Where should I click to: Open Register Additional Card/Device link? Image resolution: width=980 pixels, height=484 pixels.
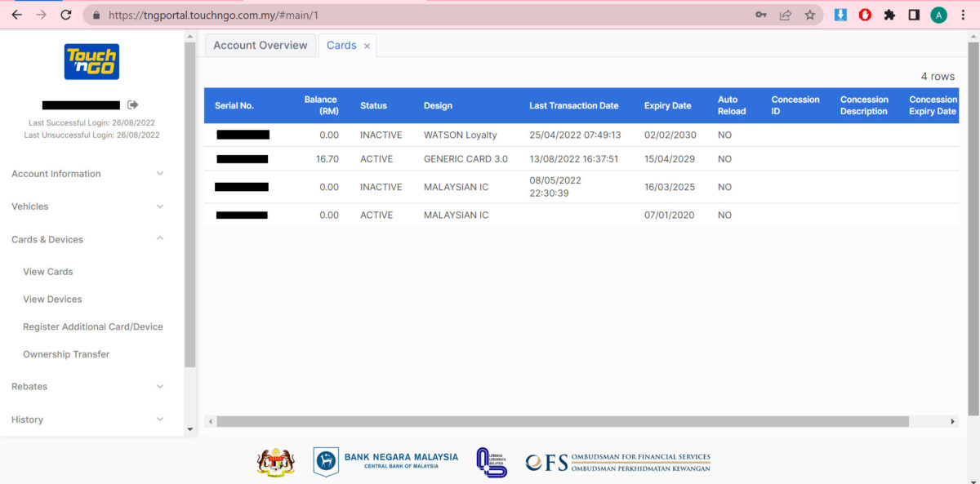tap(93, 326)
